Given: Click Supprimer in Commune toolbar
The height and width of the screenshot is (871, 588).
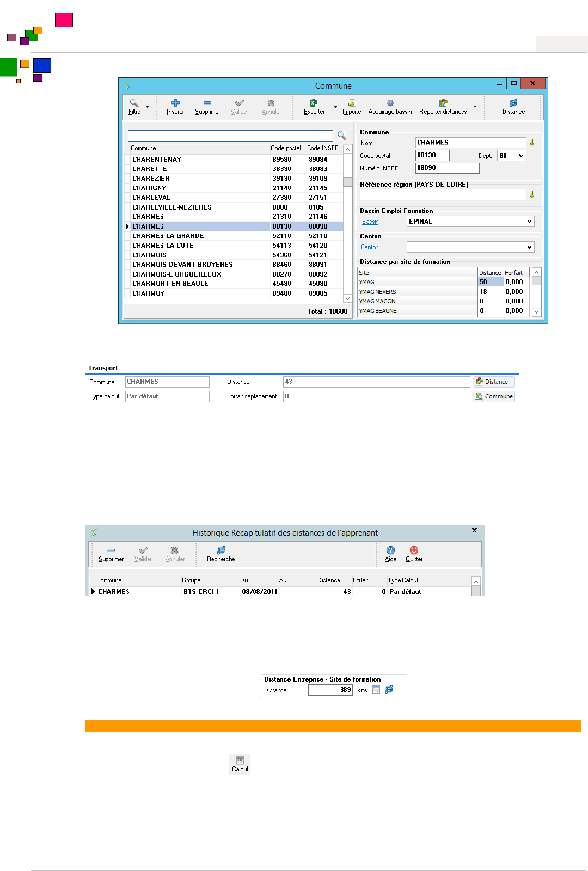Looking at the screenshot, I should click(x=207, y=107).
